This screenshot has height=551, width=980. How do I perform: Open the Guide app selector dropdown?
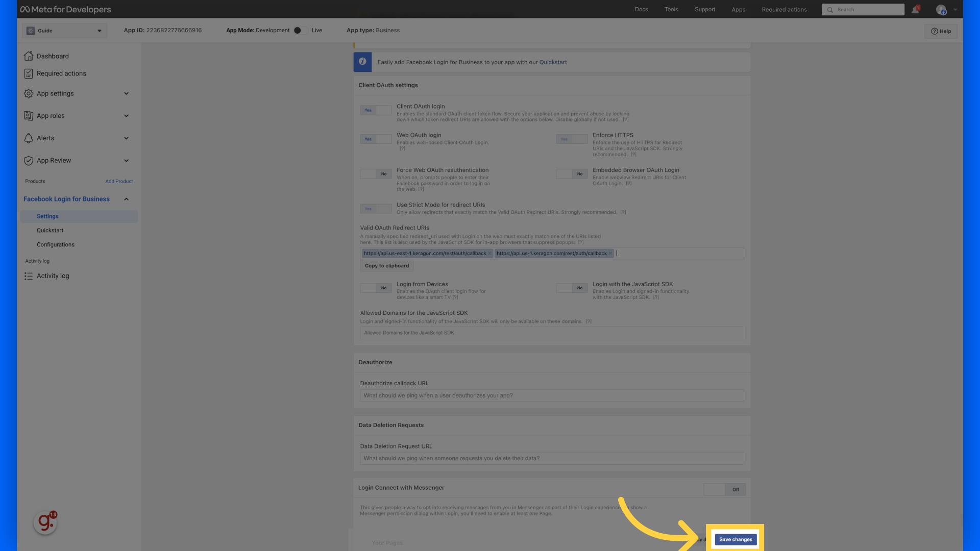click(64, 31)
